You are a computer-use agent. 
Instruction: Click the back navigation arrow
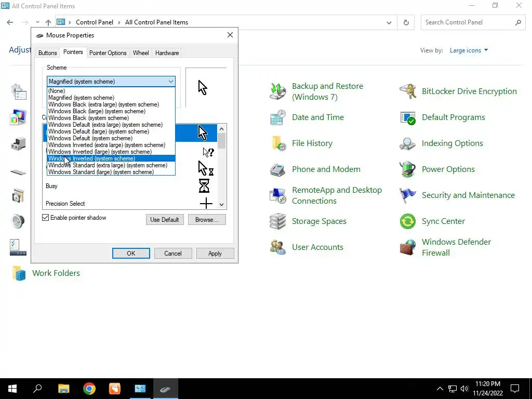pyautogui.click(x=10, y=22)
